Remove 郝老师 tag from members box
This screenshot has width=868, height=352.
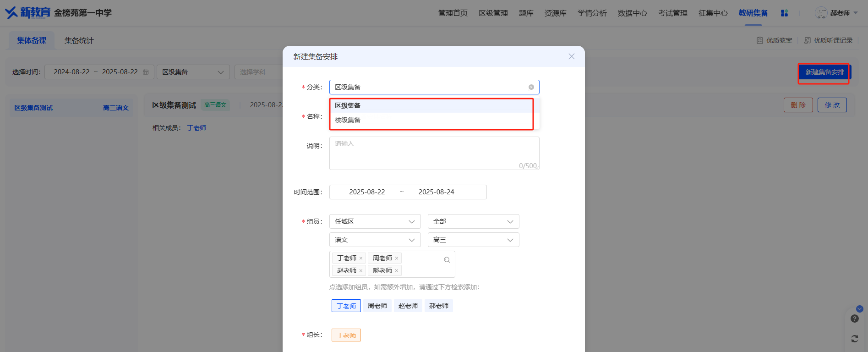tap(397, 271)
